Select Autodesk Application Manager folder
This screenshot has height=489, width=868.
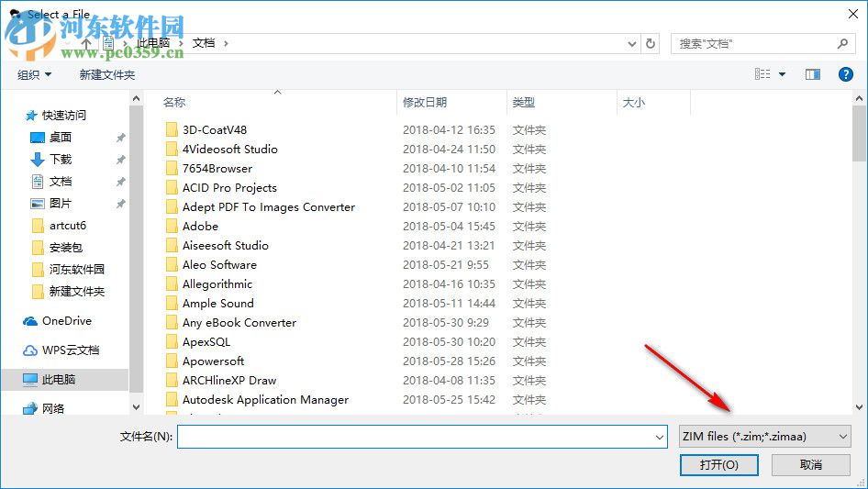click(266, 400)
